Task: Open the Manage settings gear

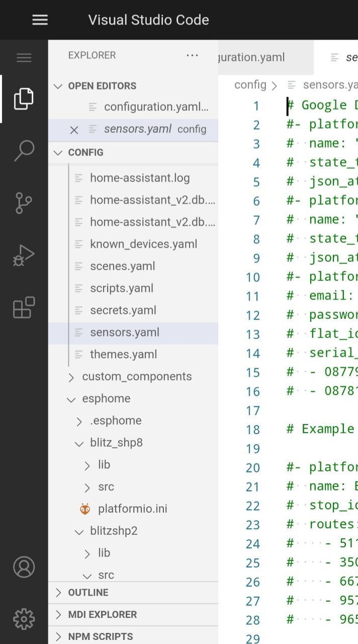Action: coord(24,619)
